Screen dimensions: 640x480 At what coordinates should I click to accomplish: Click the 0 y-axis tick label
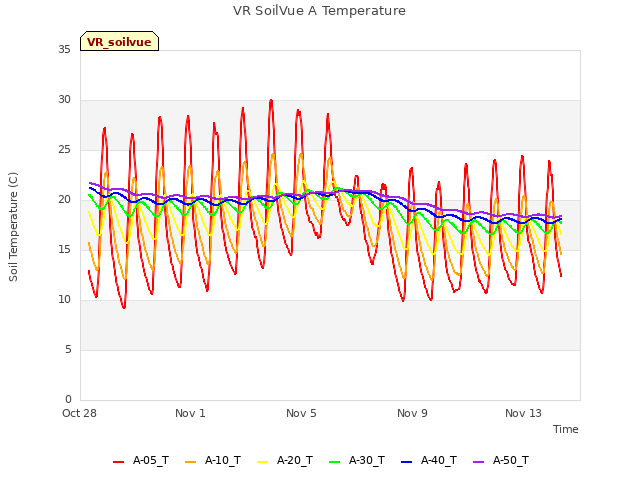click(x=68, y=399)
